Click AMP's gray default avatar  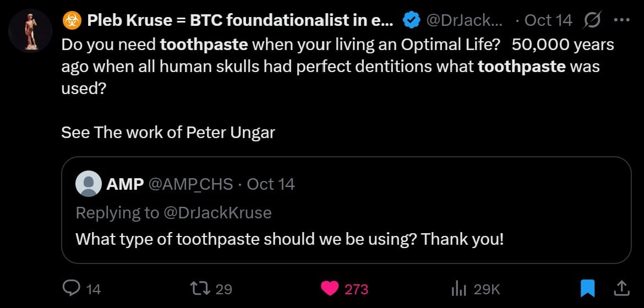click(88, 184)
